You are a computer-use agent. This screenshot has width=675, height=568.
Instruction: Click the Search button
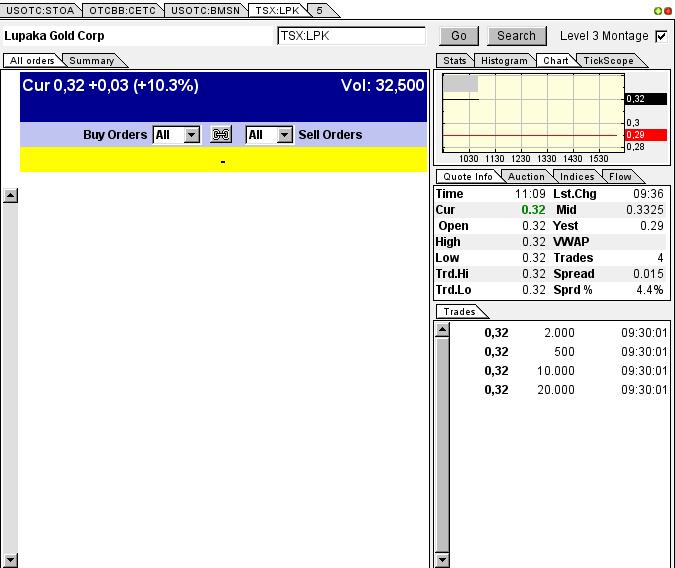(x=517, y=36)
